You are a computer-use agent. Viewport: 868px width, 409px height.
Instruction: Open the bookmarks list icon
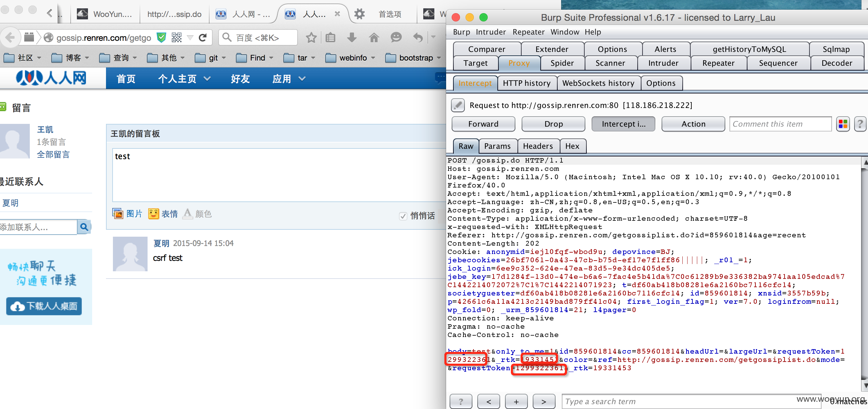click(330, 37)
